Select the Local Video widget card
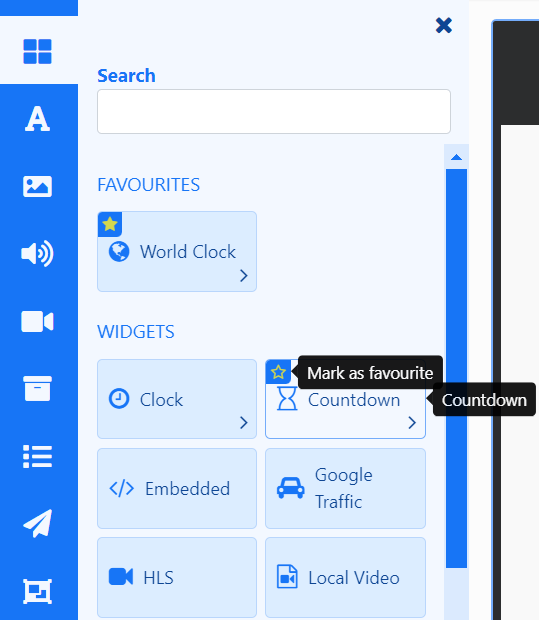This screenshot has height=620, width=539. pos(345,577)
